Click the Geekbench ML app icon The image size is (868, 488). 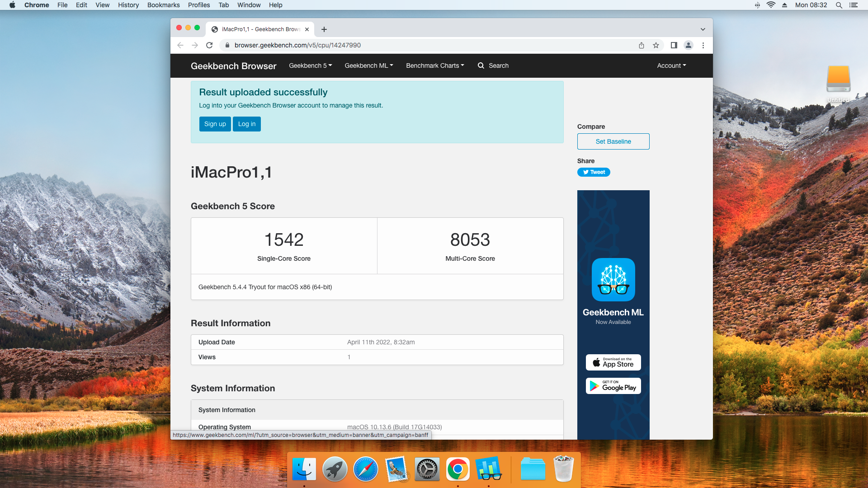tap(613, 280)
